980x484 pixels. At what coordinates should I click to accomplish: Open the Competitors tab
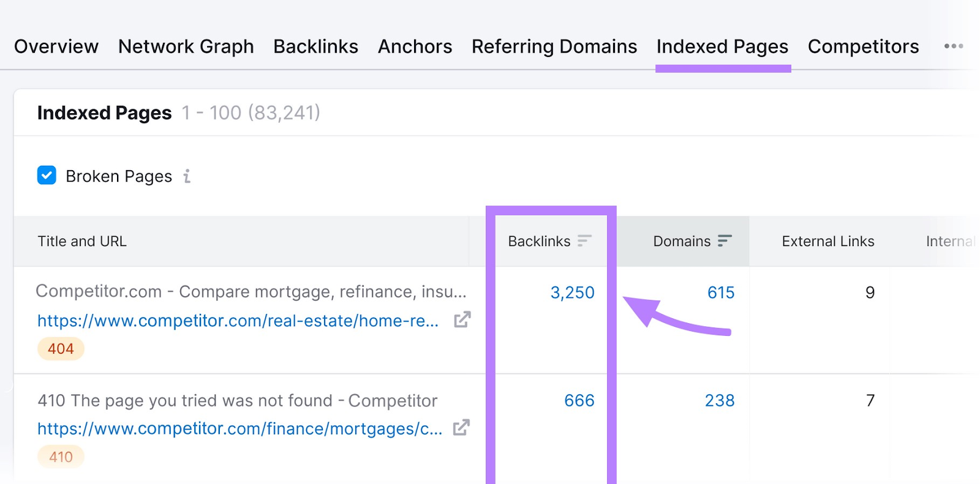pyautogui.click(x=863, y=46)
